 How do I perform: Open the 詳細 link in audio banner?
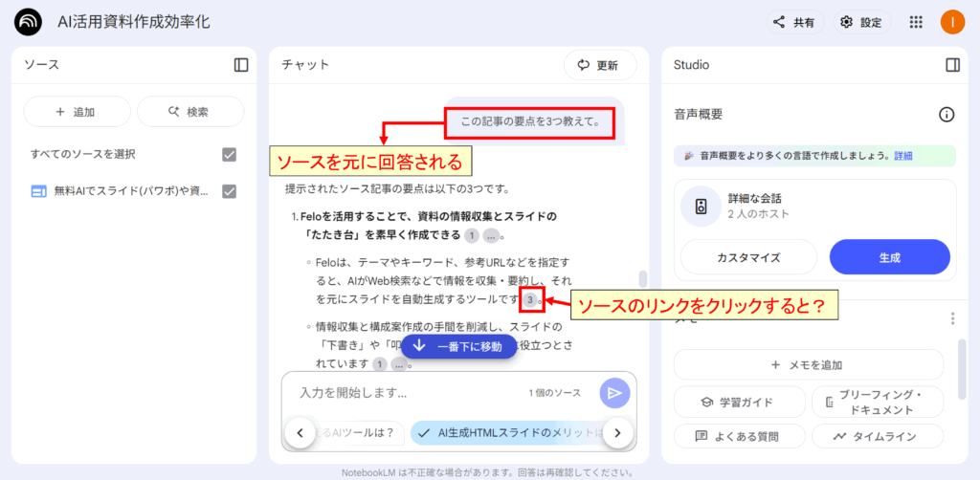[902, 156]
